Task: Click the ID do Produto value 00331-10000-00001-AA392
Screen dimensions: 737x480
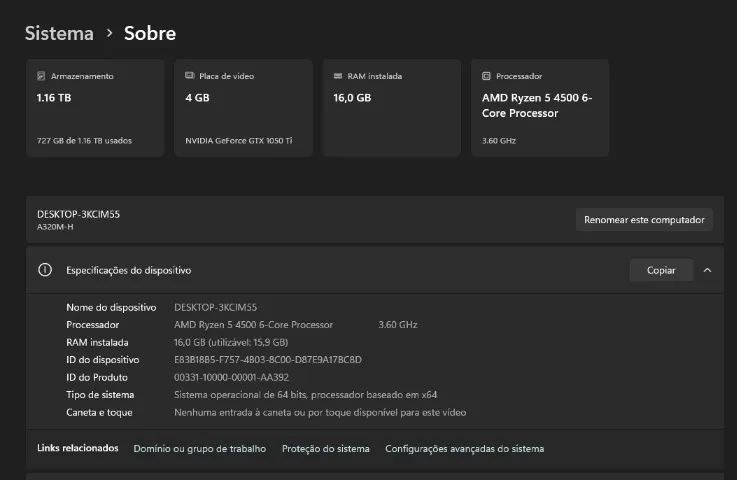Action: [x=231, y=377]
